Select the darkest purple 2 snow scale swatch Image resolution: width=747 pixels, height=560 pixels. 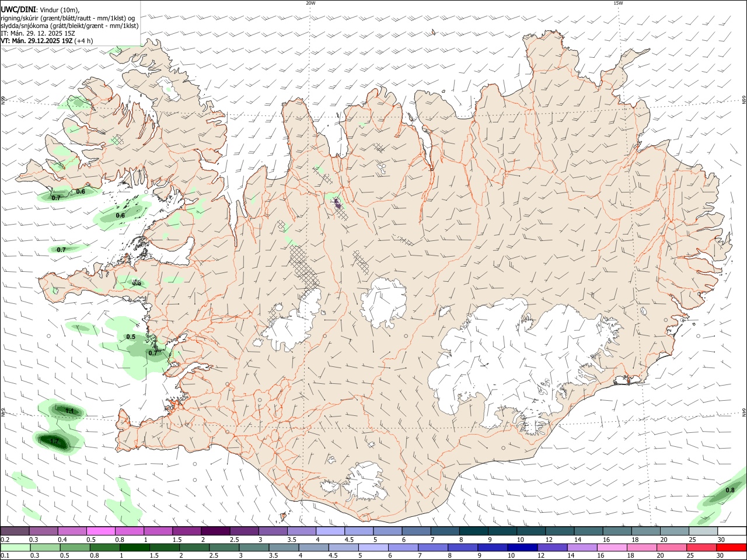tap(215, 531)
